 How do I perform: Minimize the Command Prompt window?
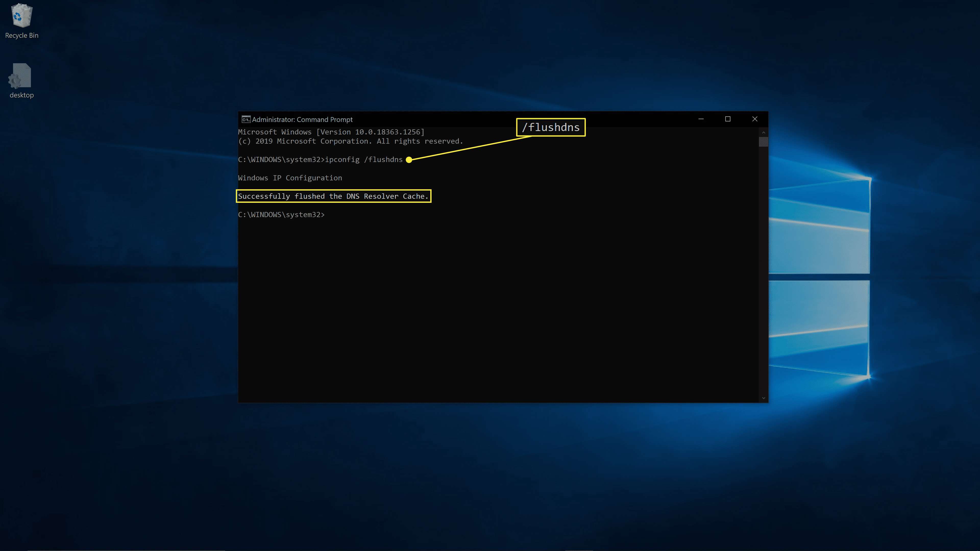tap(701, 119)
